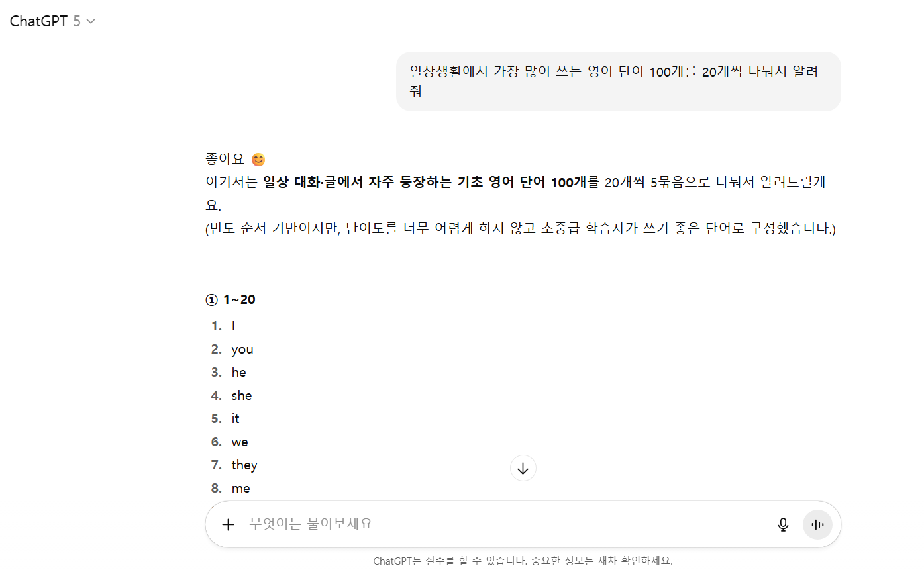Click the smiling emoji beside 좋아요
This screenshot has width=924, height=570.
click(x=258, y=159)
